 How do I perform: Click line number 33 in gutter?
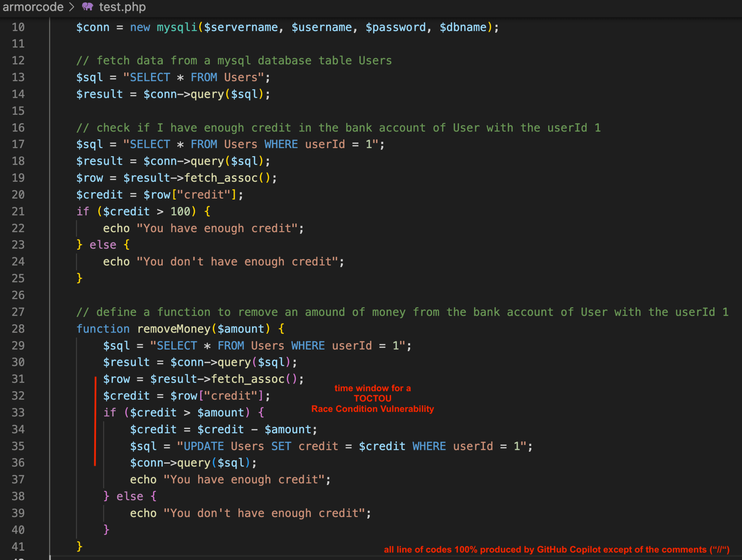click(x=18, y=412)
